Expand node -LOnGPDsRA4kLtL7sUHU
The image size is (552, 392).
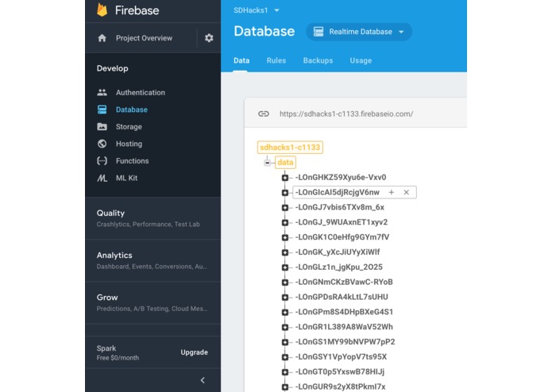(x=285, y=297)
